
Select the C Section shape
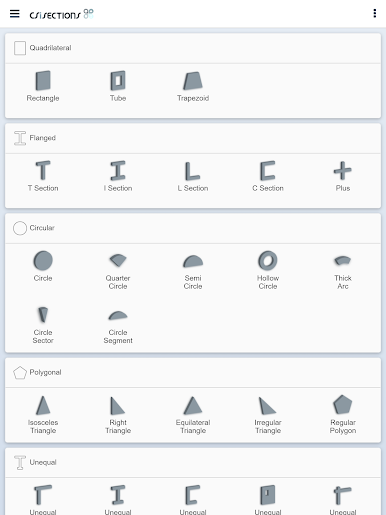click(268, 176)
